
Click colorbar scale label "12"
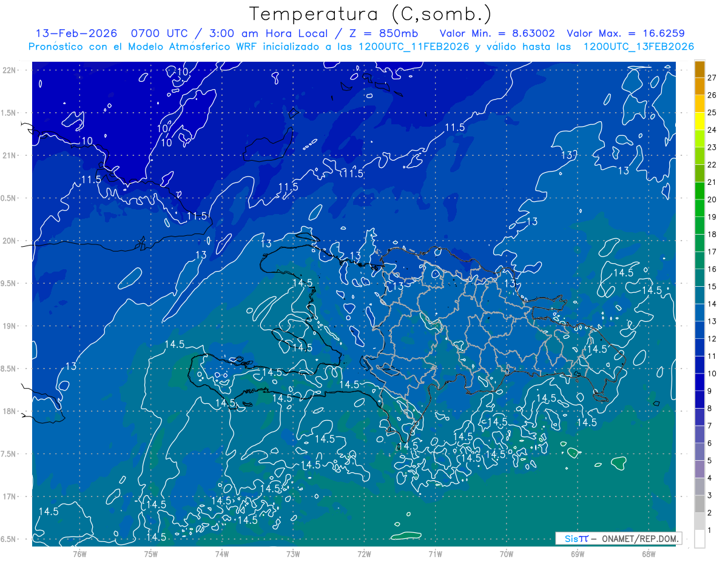712,339
